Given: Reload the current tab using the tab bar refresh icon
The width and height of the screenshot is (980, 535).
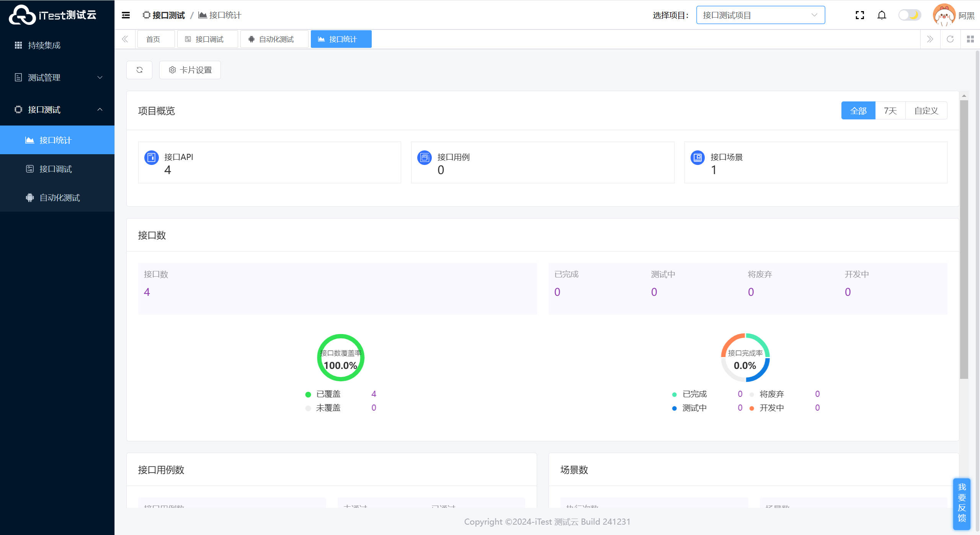Looking at the screenshot, I should click(950, 39).
